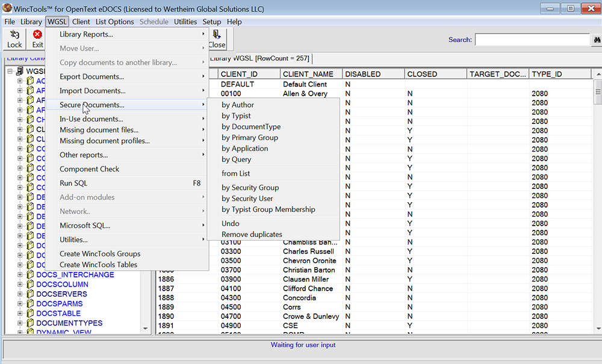Screen dimensions: 602x364
Task: Open Missing document files submenu
Action: click(x=126, y=130)
